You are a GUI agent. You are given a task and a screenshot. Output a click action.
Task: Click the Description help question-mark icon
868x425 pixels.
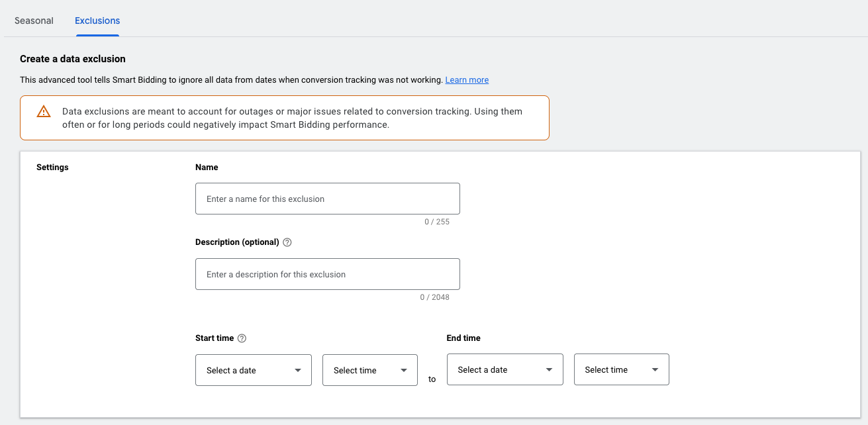287,242
